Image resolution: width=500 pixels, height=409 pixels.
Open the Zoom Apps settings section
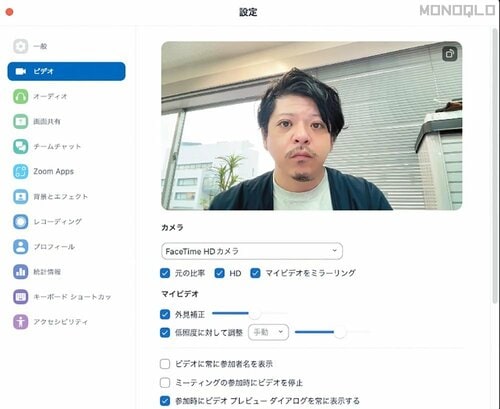pyautogui.click(x=66, y=171)
